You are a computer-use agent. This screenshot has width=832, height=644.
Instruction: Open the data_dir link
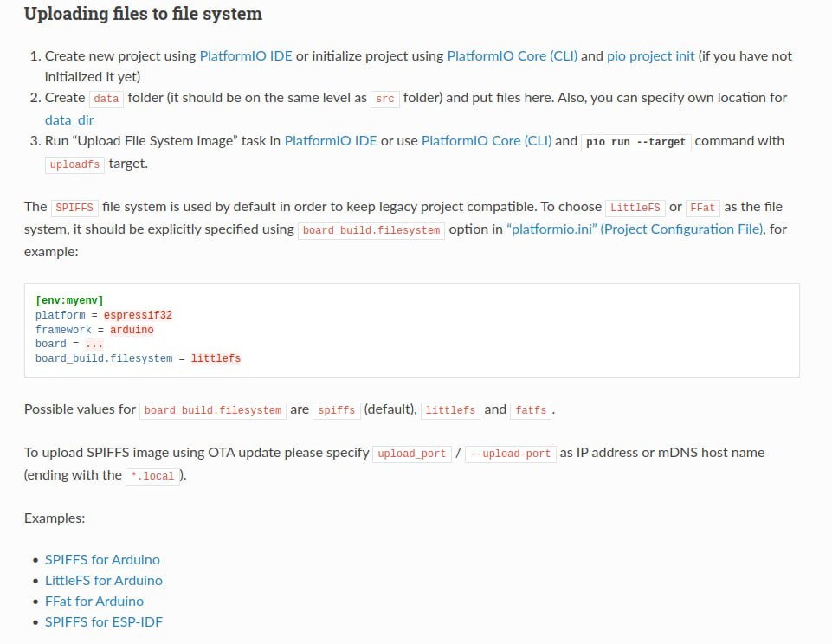69,119
